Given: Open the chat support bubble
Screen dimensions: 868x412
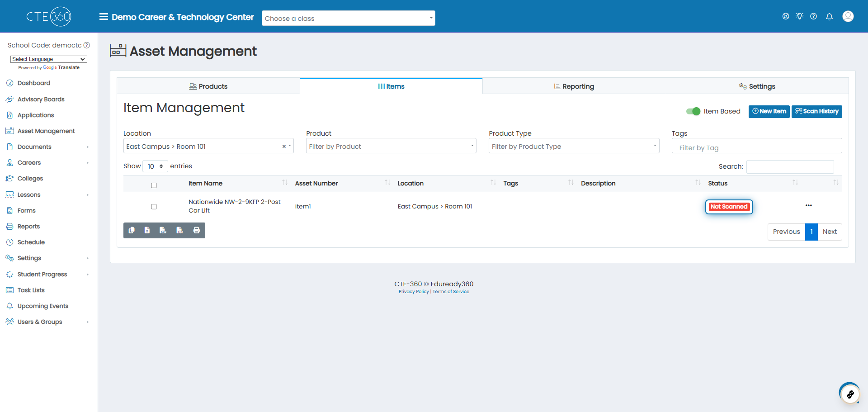Looking at the screenshot, I should pyautogui.click(x=850, y=393).
